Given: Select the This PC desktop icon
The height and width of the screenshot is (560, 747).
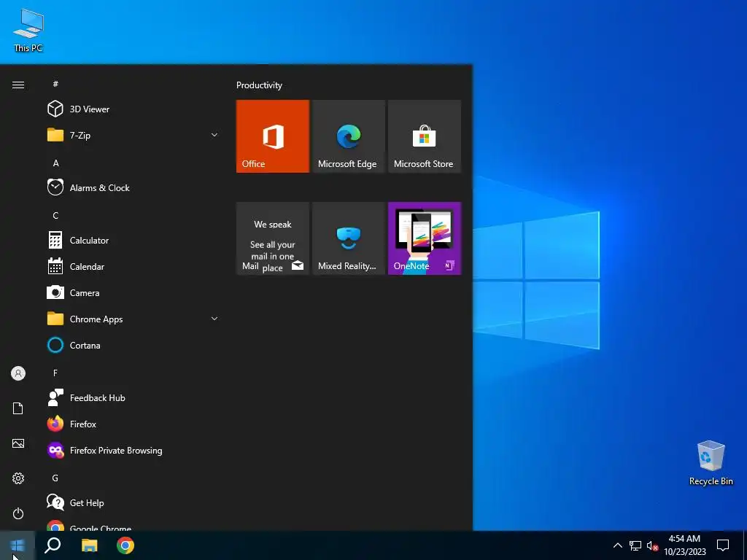Looking at the screenshot, I should (x=28, y=30).
